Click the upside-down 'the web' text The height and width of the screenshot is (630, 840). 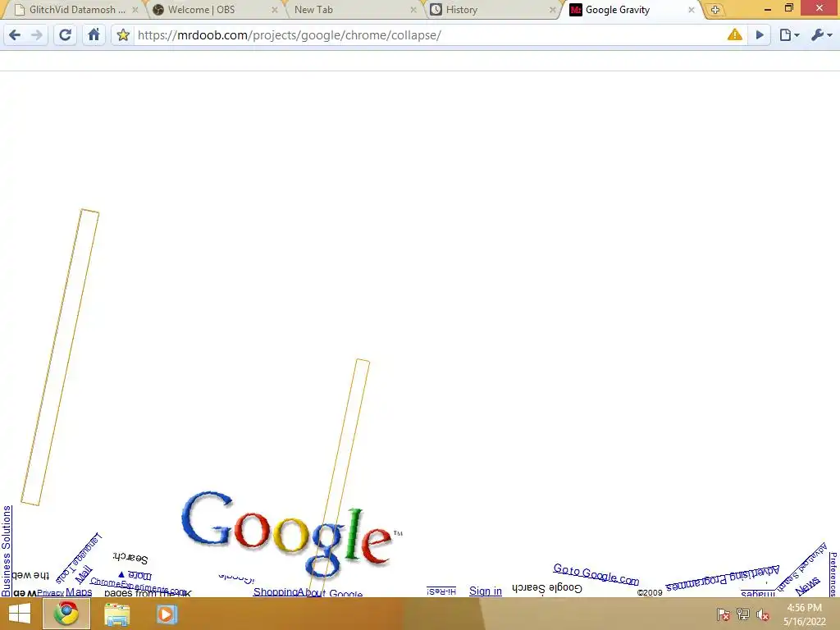(x=30, y=576)
